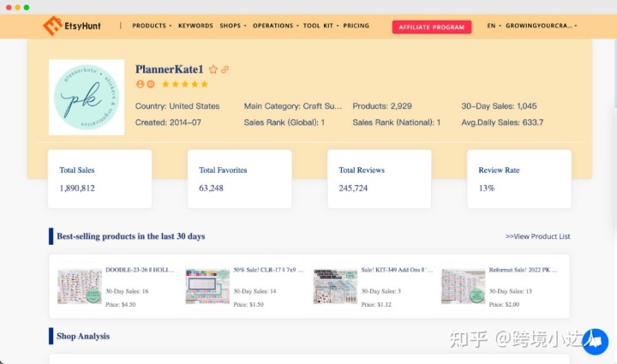Change language with the EN dropdown
The width and height of the screenshot is (617, 364).
tap(494, 26)
